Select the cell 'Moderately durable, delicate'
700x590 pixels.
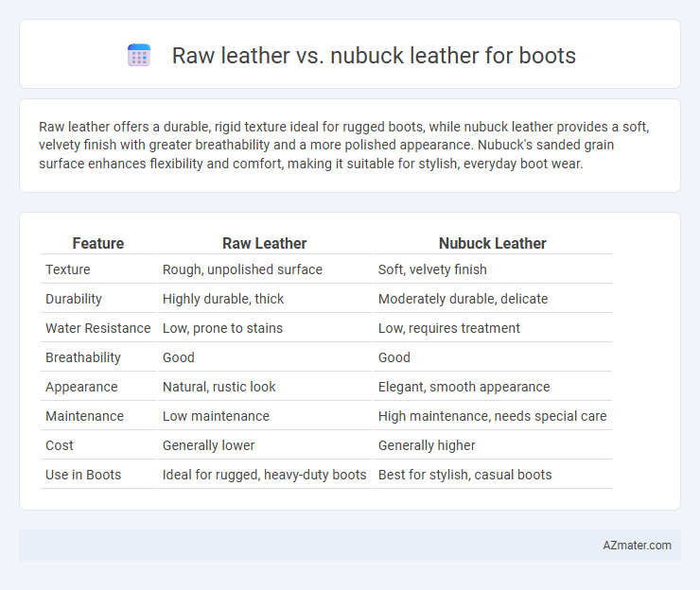[463, 299]
